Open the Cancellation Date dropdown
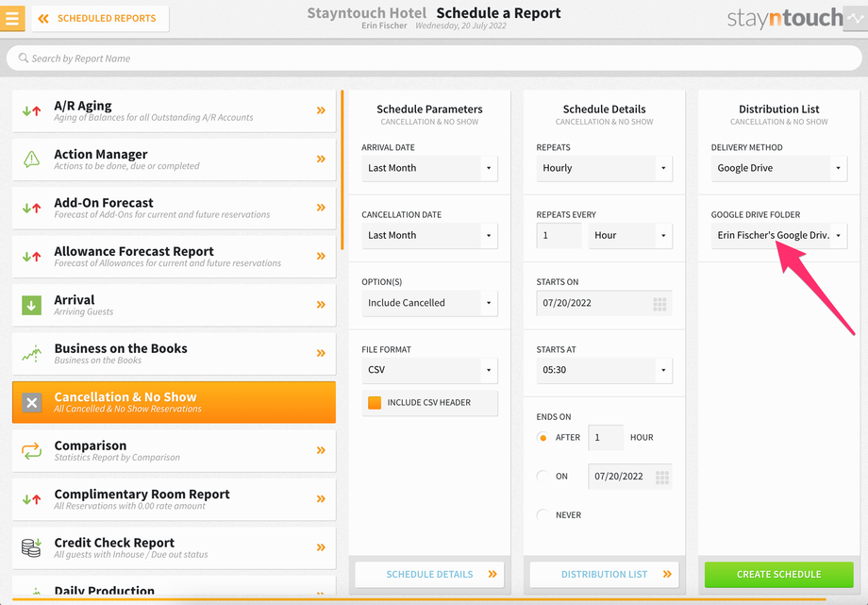 (x=429, y=235)
